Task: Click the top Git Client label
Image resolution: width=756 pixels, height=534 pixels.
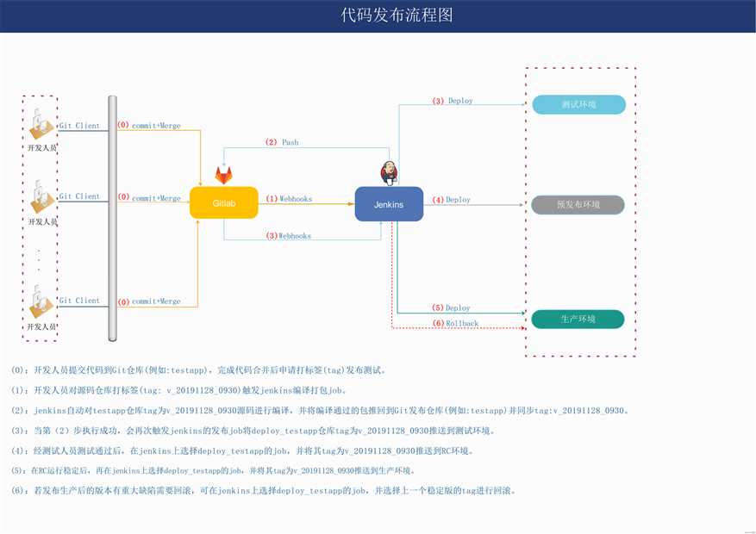Action: coord(79,125)
